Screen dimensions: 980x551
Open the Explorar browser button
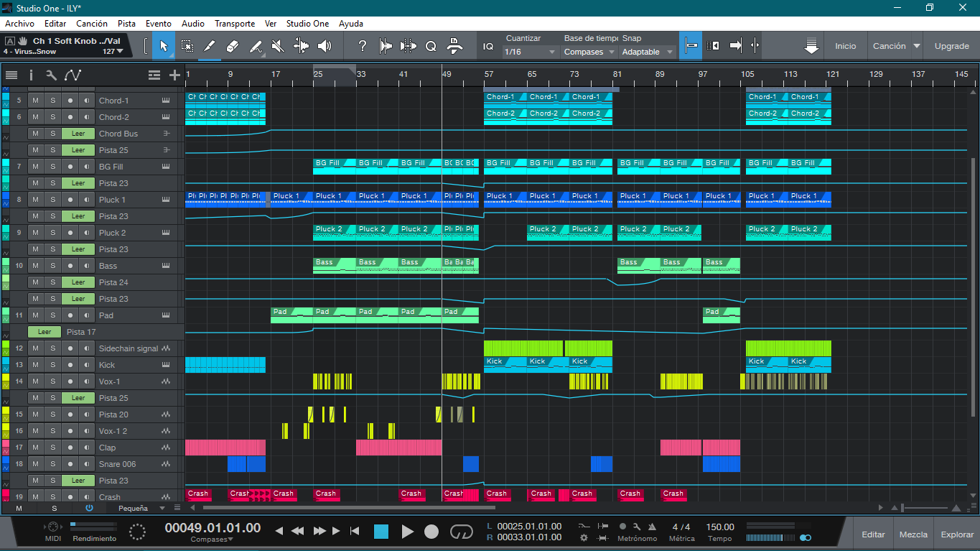[957, 534]
